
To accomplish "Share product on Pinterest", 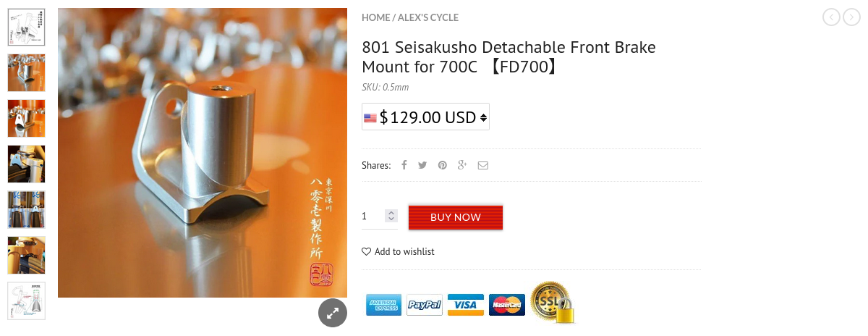I will pyautogui.click(x=442, y=165).
